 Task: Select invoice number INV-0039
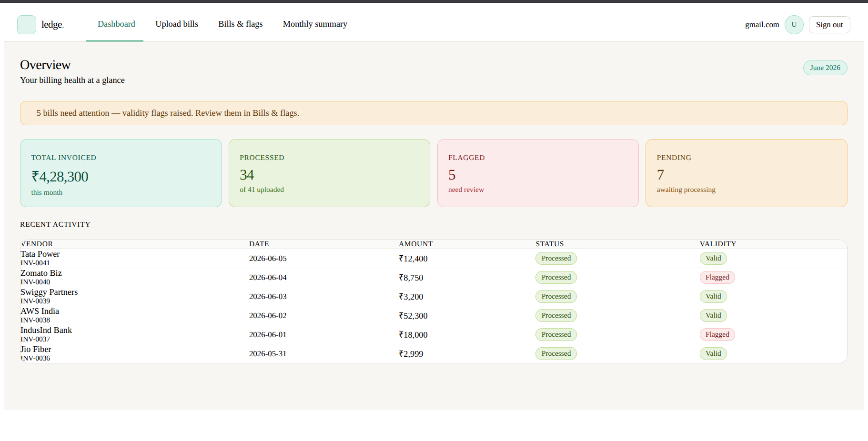point(35,301)
